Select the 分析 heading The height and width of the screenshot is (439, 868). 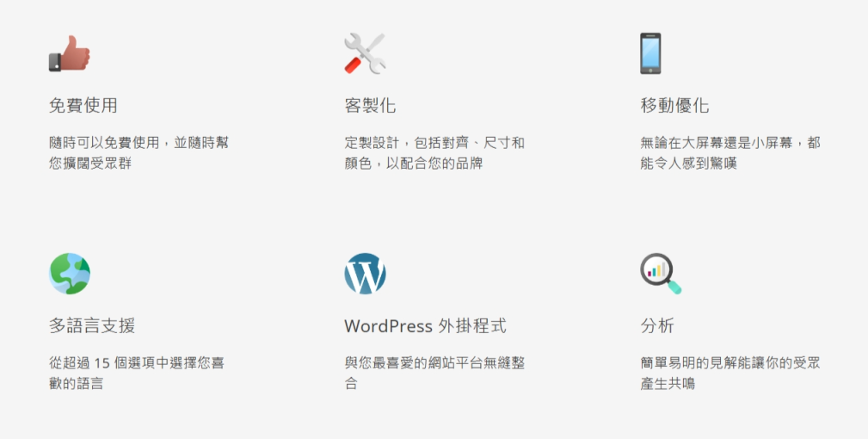657,326
